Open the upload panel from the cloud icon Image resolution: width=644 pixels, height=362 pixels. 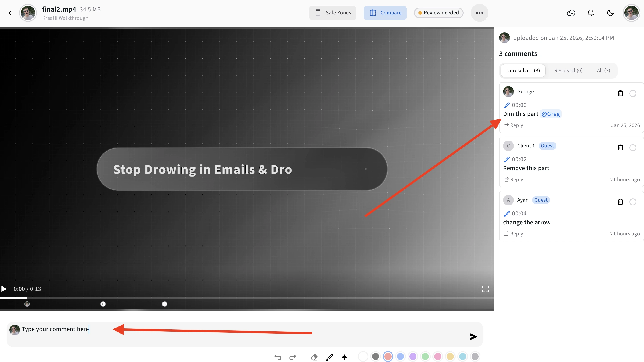[x=571, y=12]
